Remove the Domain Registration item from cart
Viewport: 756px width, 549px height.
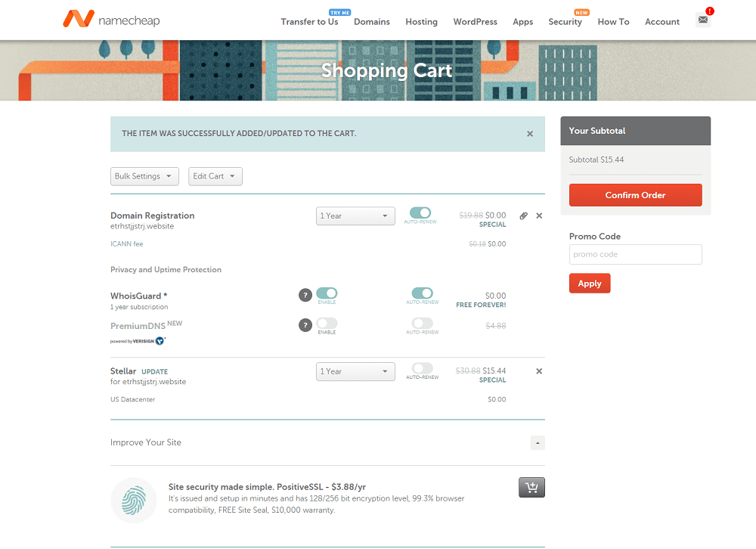click(x=539, y=216)
